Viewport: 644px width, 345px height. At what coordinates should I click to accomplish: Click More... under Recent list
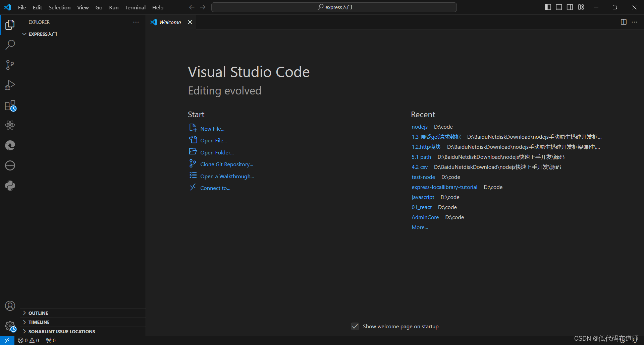click(x=420, y=227)
